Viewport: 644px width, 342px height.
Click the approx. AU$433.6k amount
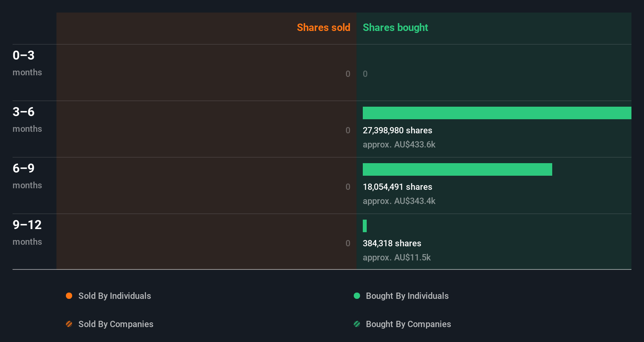click(399, 144)
